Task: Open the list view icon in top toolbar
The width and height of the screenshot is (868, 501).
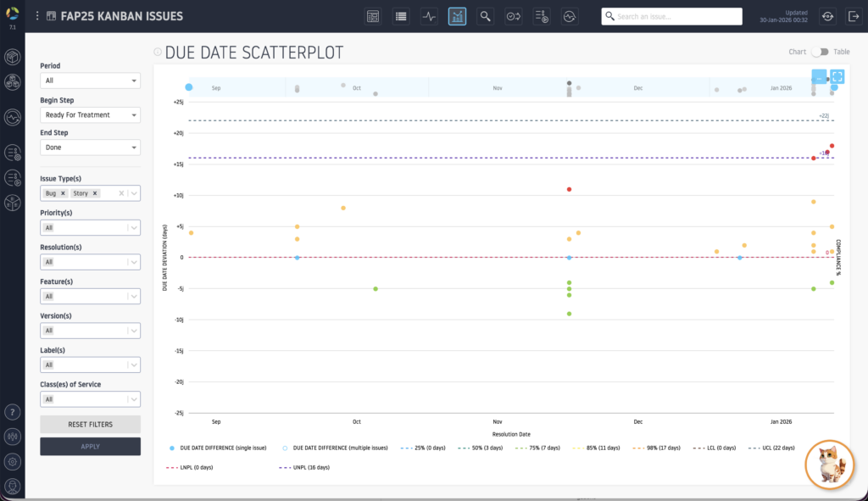Action: (401, 16)
